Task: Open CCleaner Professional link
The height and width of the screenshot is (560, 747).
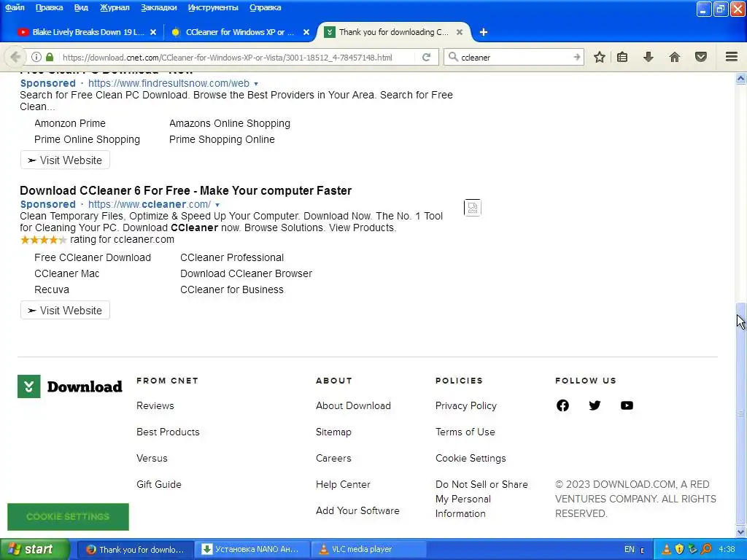Action: (x=232, y=257)
